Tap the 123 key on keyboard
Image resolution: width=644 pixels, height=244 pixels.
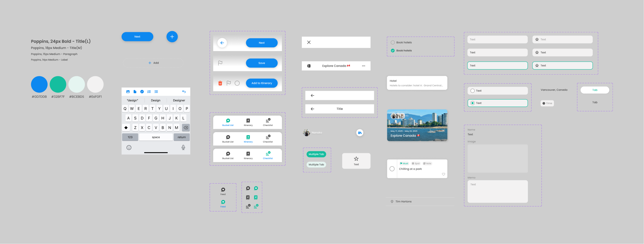point(130,137)
